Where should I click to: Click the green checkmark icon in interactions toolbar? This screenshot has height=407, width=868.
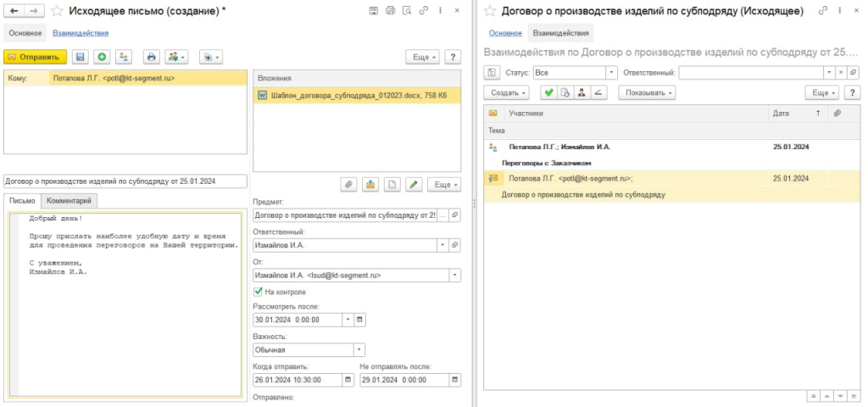pyautogui.click(x=548, y=92)
